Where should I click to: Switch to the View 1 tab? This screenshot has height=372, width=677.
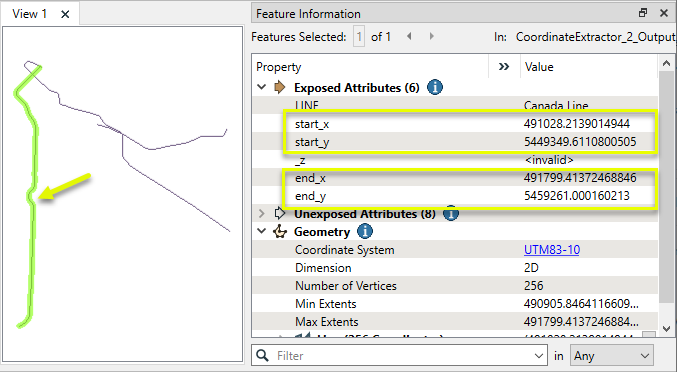click(29, 14)
